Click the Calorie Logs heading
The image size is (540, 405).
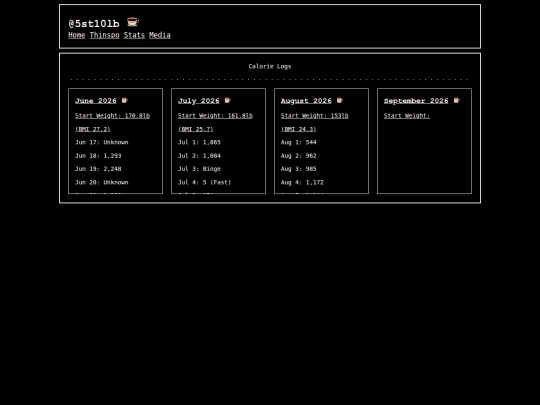pos(270,66)
